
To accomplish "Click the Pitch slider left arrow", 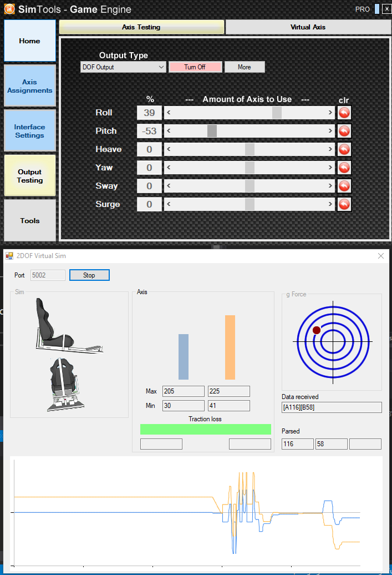I will tap(169, 131).
